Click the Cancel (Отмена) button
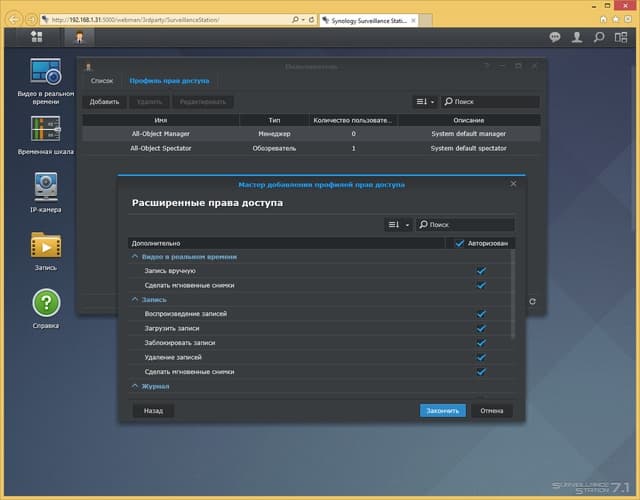 click(491, 411)
